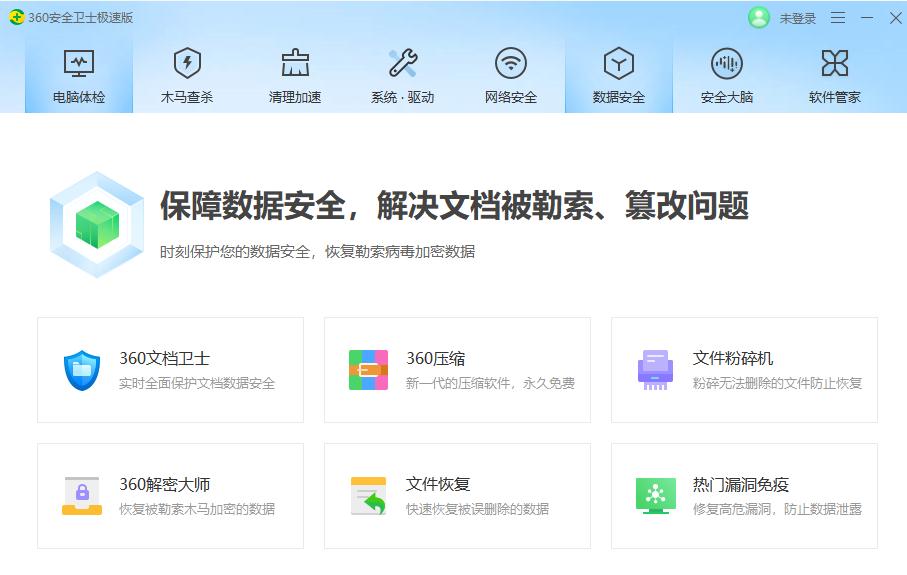The width and height of the screenshot is (907, 575).
Task: Go to the 软件管家 tab label
Action: [835, 97]
